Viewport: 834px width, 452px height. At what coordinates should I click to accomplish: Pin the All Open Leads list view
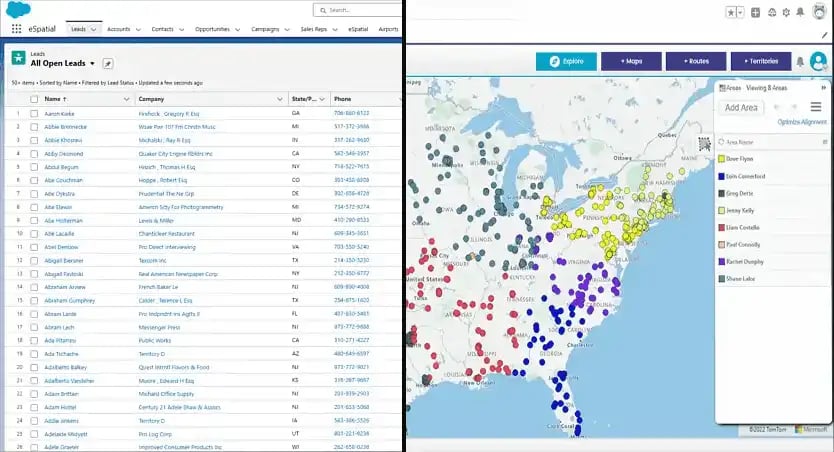pyautogui.click(x=107, y=64)
